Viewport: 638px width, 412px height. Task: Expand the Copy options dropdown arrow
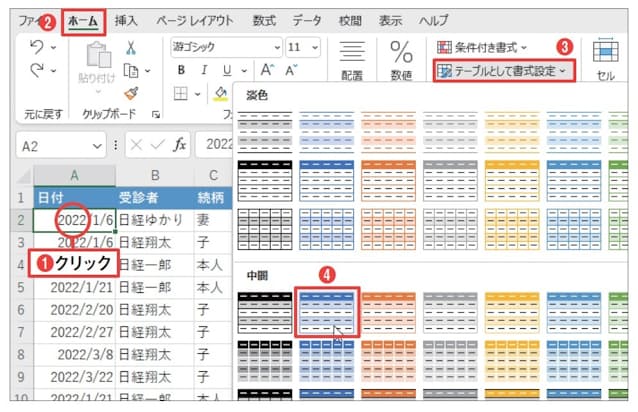click(x=147, y=71)
